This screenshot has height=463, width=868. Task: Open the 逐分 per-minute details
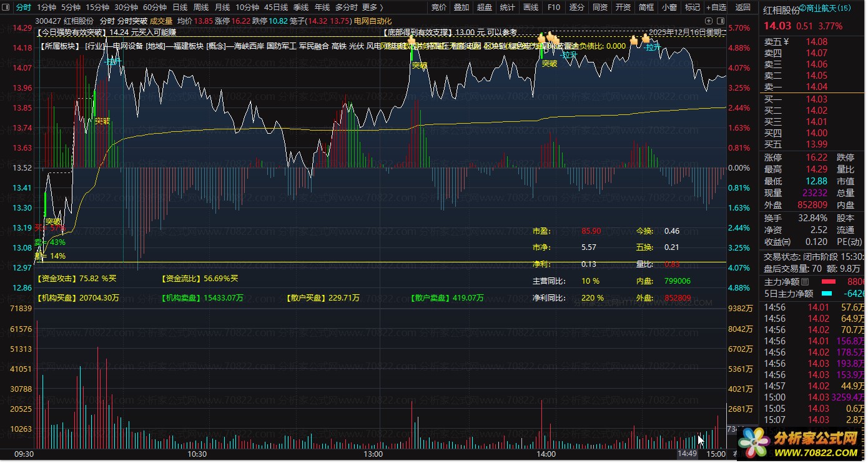point(577,7)
